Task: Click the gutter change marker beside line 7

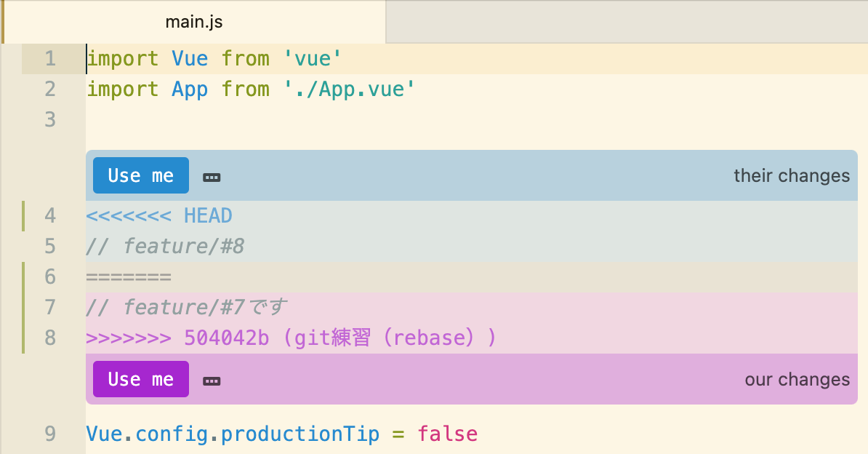Action: point(24,306)
